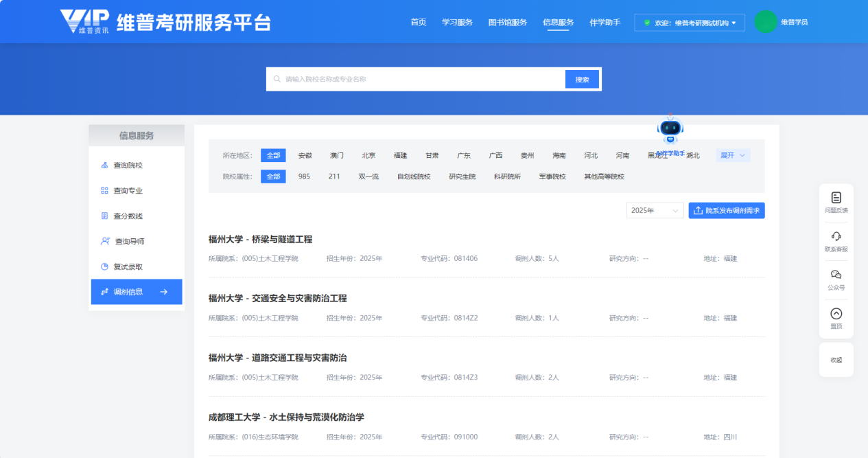Go to 学习服务 in top navigation
Viewport: 868px width, 458px height.
(x=457, y=23)
